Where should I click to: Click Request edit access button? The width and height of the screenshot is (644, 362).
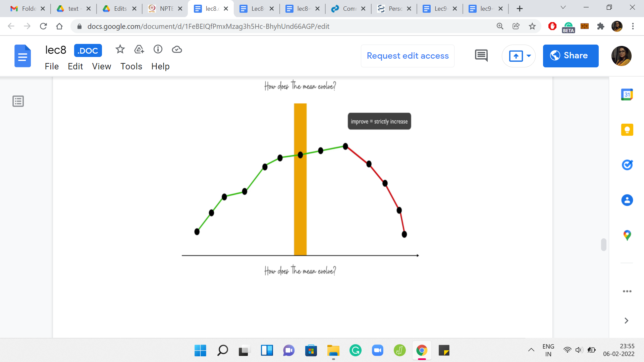point(408,56)
